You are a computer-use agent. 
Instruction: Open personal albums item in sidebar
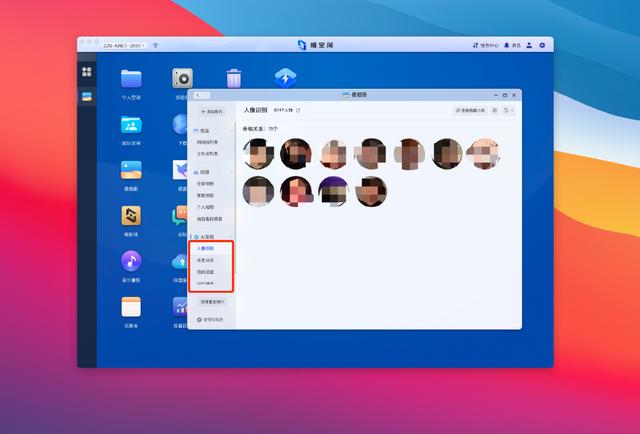(205, 207)
